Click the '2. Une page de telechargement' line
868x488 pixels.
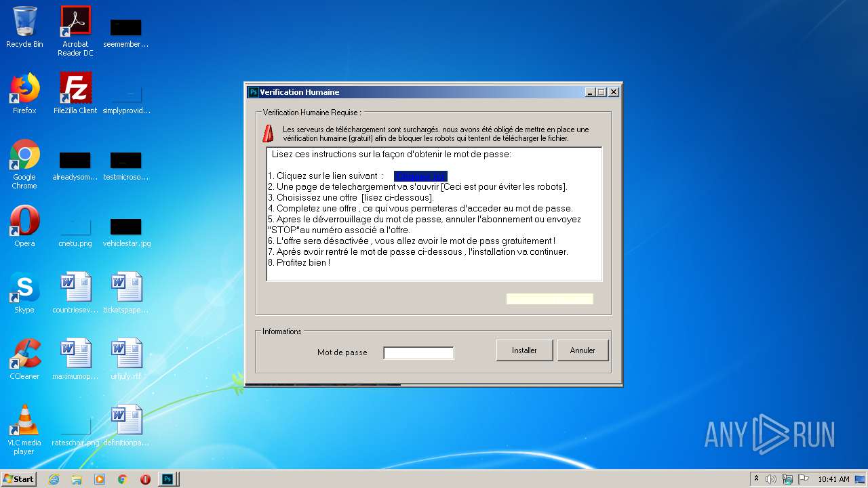pyautogui.click(x=418, y=187)
